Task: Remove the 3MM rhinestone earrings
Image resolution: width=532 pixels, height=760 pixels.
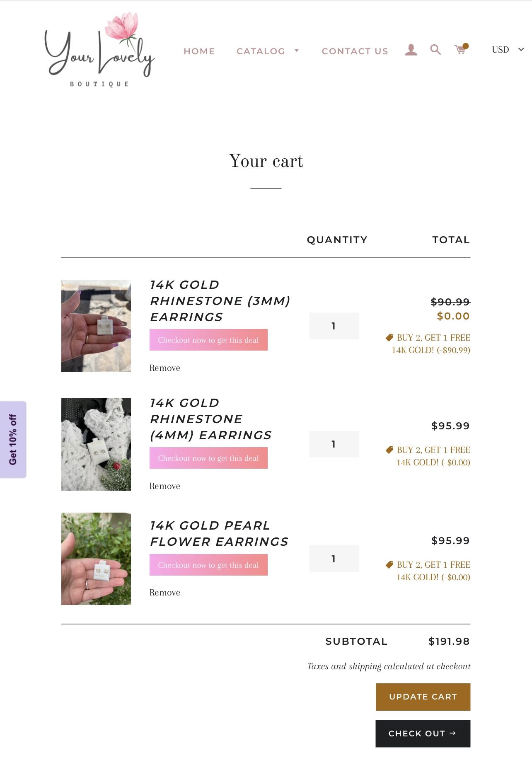Action: pyautogui.click(x=164, y=368)
